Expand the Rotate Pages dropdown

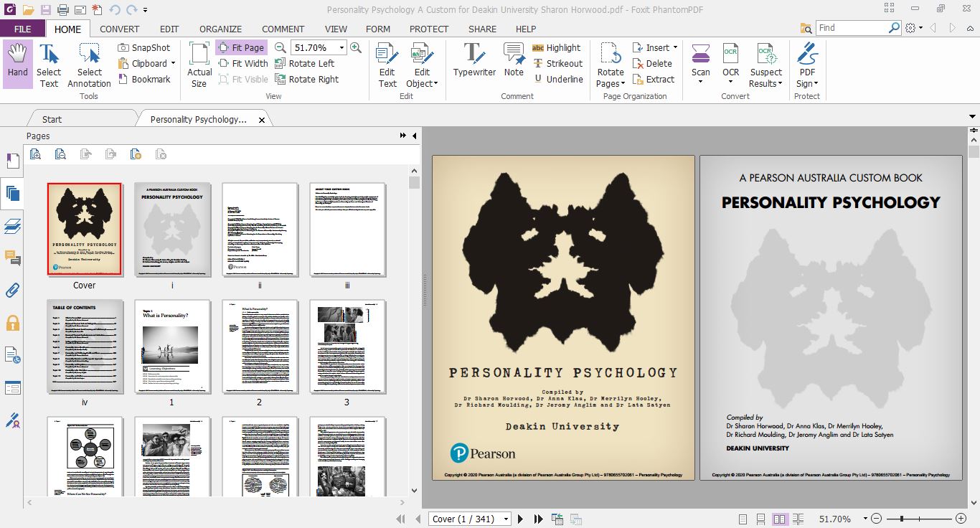coord(622,84)
